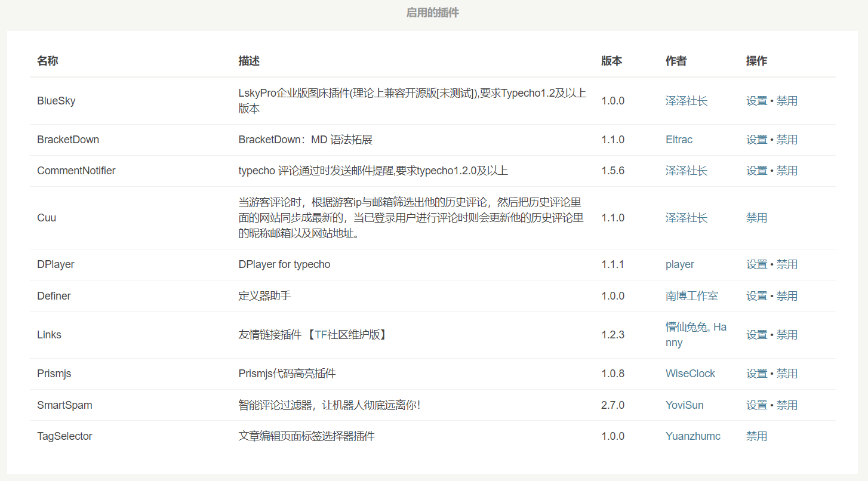868x481 pixels.
Task: Select the Links plugin name
Action: pos(49,335)
